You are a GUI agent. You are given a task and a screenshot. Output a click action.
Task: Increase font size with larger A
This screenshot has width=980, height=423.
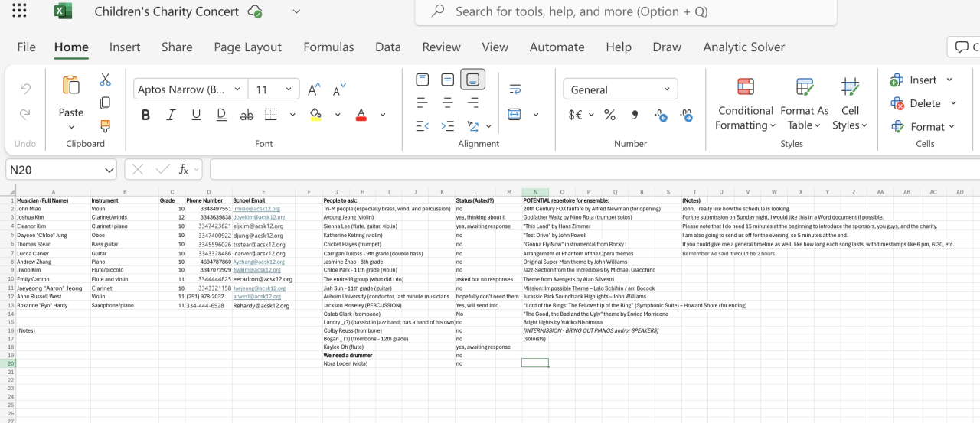click(x=314, y=89)
